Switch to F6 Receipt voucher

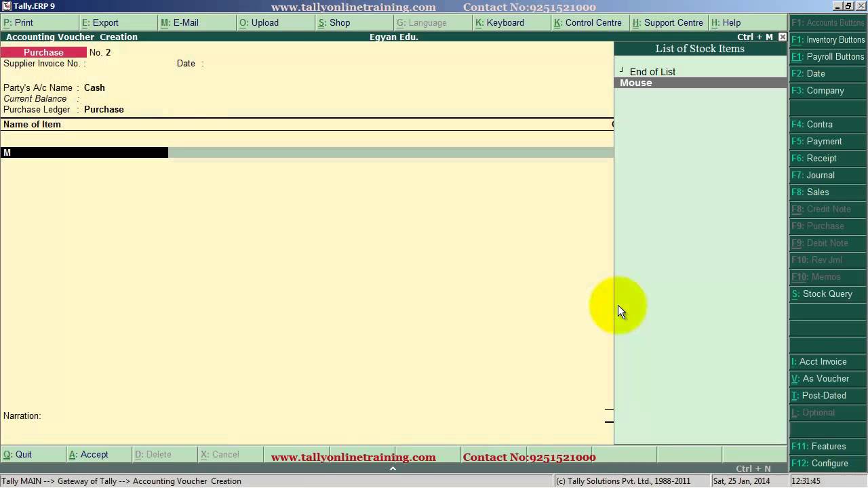[828, 158]
